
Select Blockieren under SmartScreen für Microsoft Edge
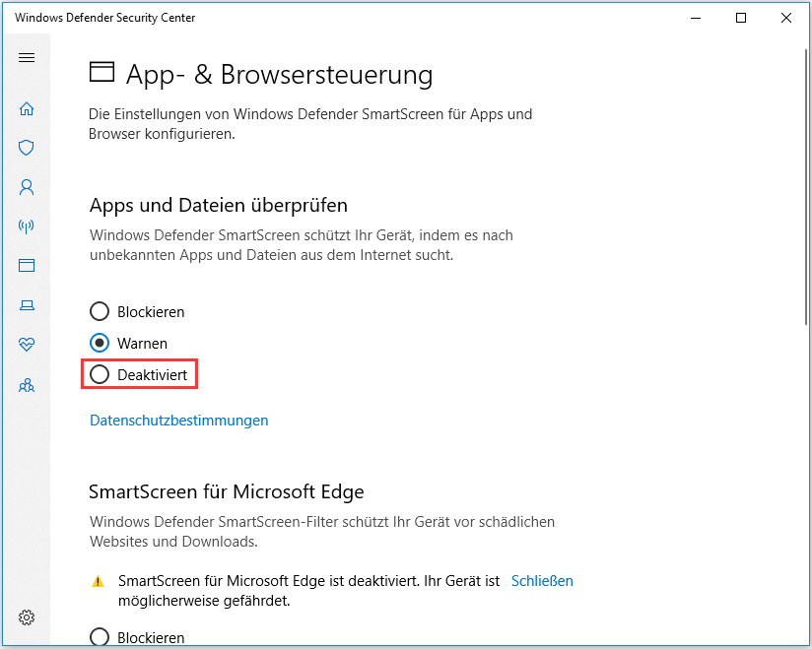click(137, 637)
